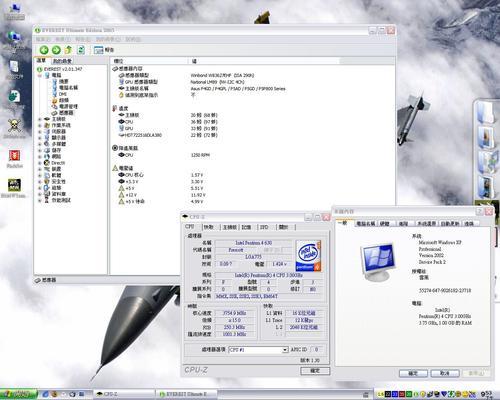The height and width of the screenshot is (400, 500).
Task: Expand Motherboard (主機板) tree node
Action: click(40, 119)
